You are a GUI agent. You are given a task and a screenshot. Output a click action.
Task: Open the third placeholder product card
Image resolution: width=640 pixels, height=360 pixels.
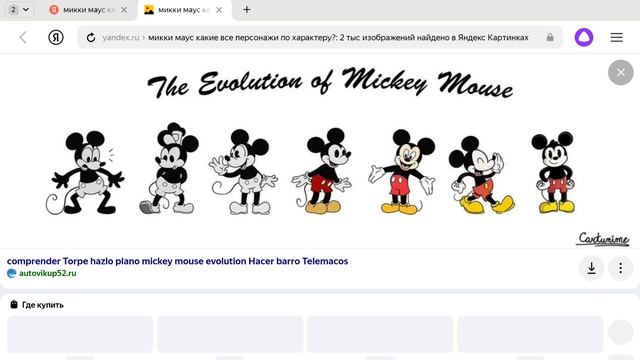380,334
